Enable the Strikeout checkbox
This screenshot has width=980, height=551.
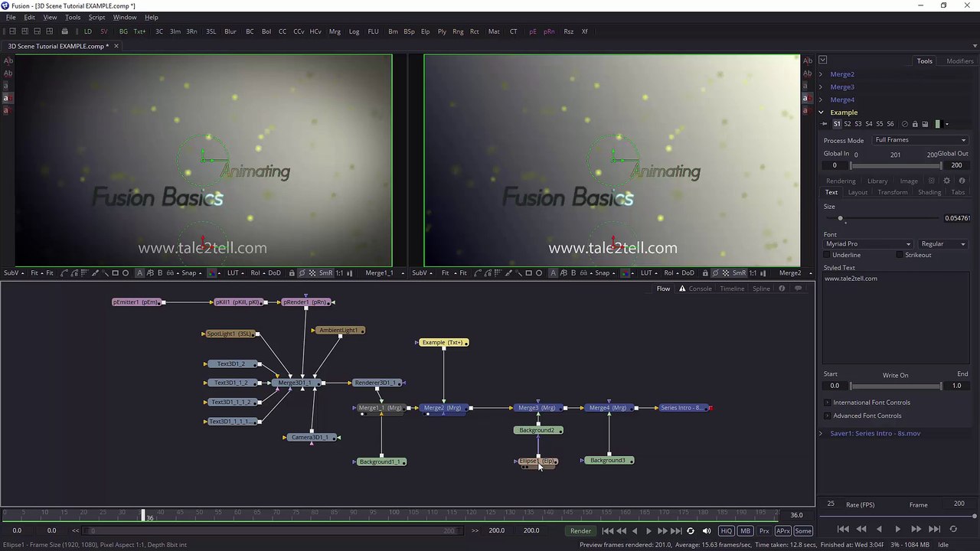[x=900, y=255]
